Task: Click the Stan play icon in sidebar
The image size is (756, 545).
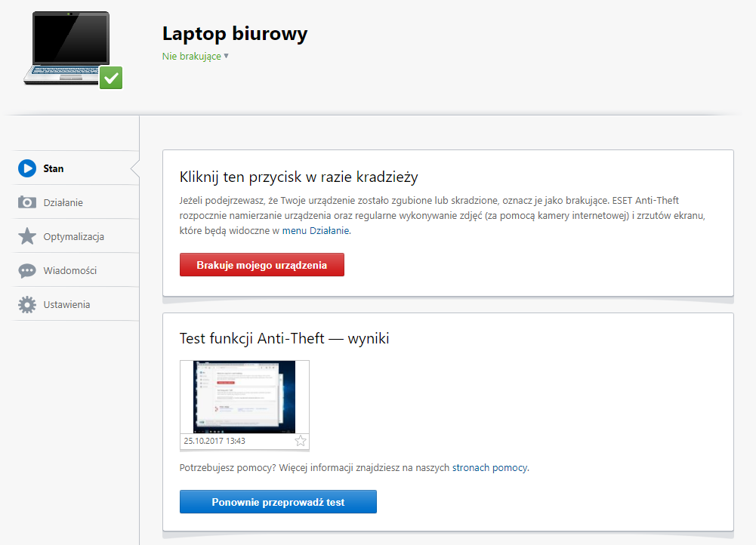Action: tap(27, 168)
